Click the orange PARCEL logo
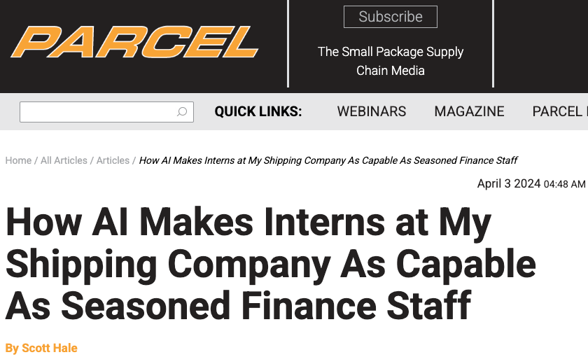 pos(134,41)
